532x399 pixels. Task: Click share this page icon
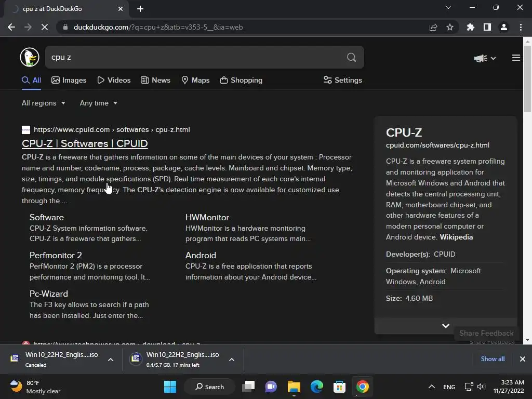(x=433, y=27)
